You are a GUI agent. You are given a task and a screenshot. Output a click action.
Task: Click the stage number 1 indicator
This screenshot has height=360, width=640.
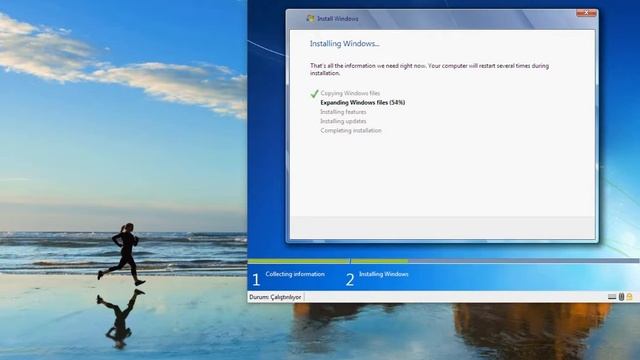point(256,280)
